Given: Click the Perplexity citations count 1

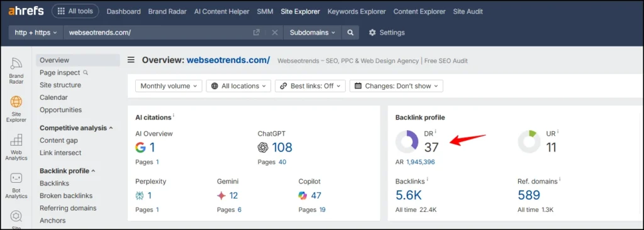Looking at the screenshot, I should [x=149, y=195].
